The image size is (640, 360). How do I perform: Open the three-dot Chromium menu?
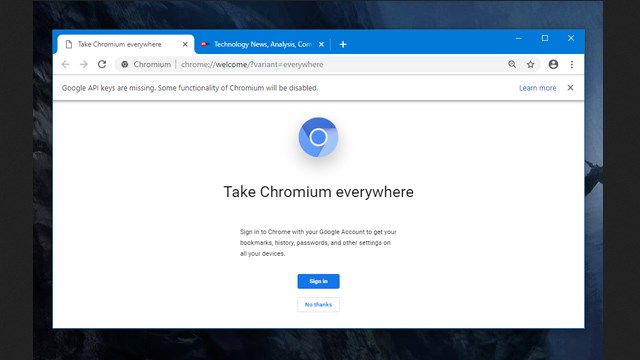572,64
